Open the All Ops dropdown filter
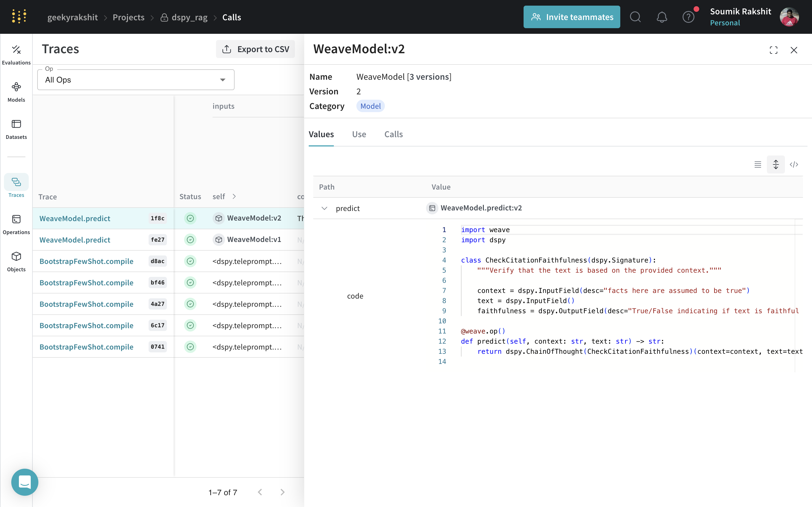 [136, 80]
